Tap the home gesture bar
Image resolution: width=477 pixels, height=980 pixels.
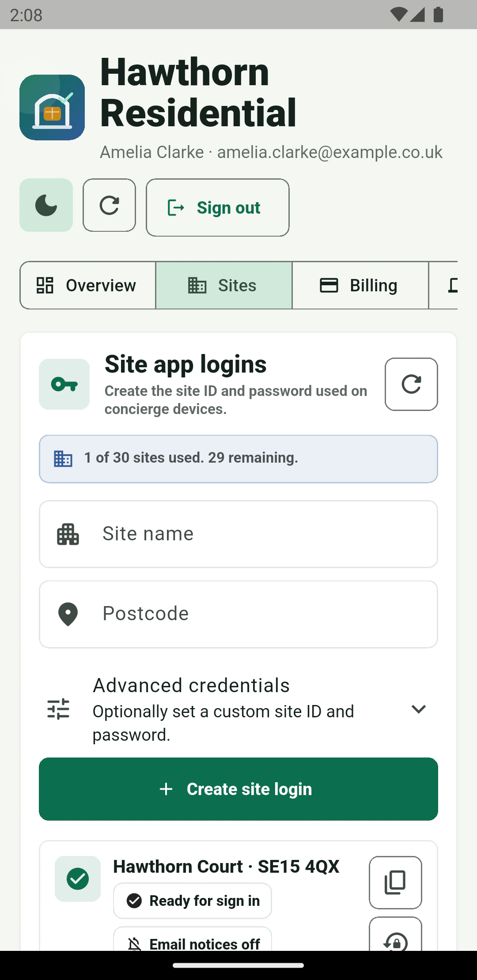[x=238, y=965]
